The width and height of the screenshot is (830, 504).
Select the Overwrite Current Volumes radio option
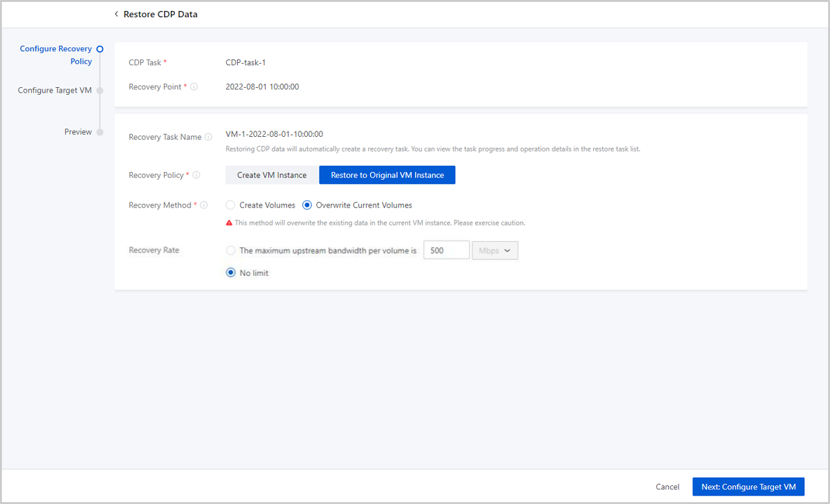point(307,205)
